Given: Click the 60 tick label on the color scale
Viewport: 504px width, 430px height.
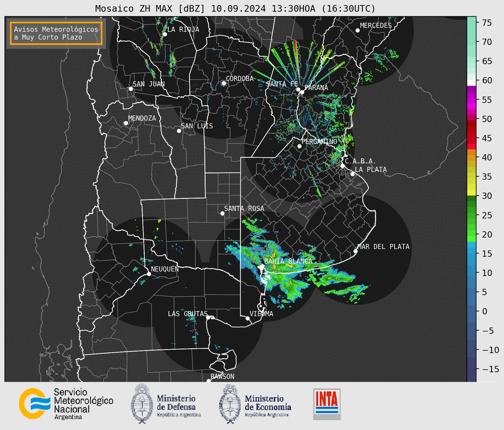Looking at the screenshot, I should tap(487, 80).
